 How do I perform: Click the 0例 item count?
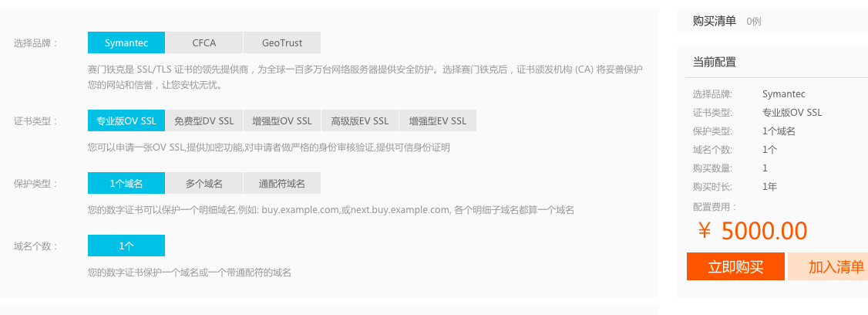tap(754, 22)
